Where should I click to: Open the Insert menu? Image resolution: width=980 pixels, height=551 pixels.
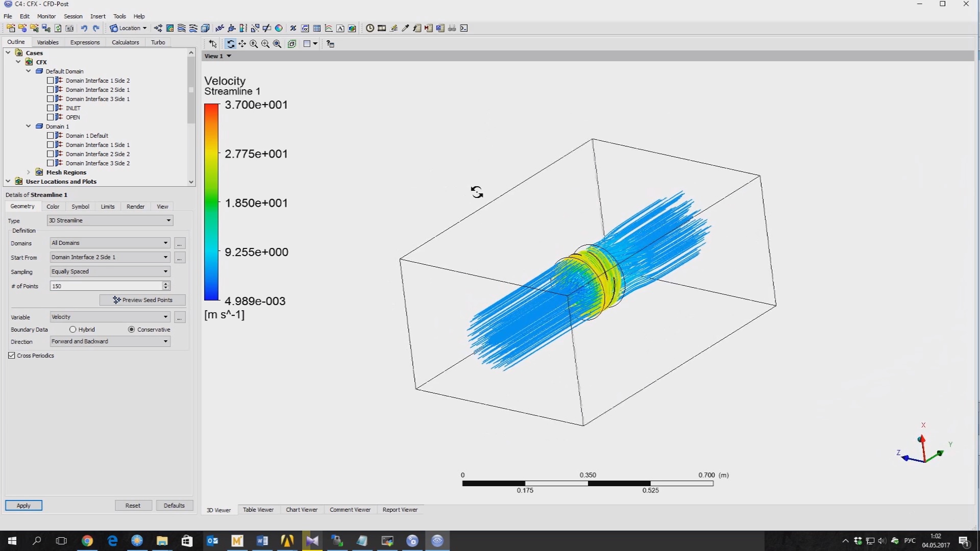(98, 16)
